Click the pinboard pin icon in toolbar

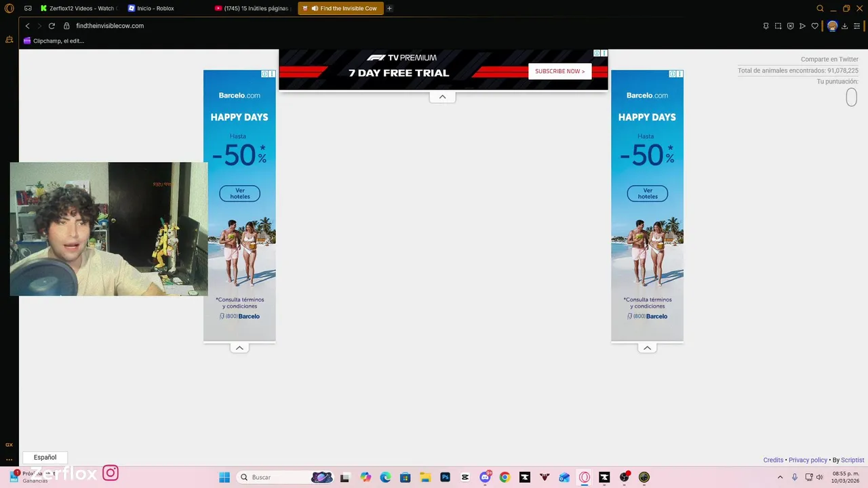click(x=766, y=26)
